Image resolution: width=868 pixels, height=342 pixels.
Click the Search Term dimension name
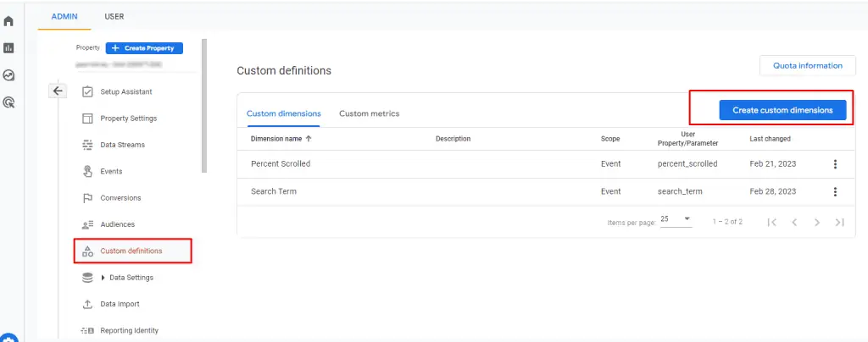click(274, 191)
